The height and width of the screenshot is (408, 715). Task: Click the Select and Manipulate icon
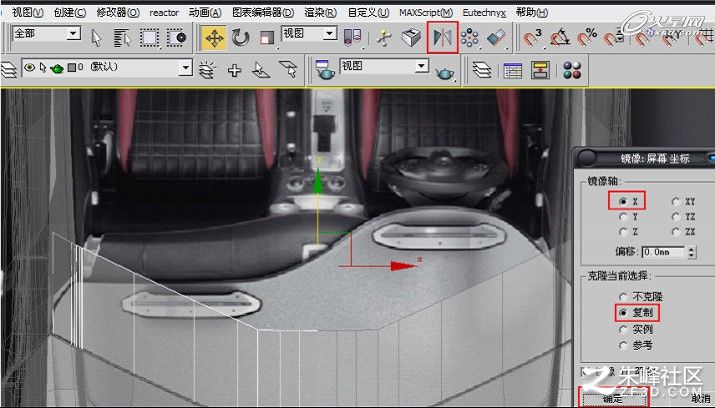(x=385, y=37)
